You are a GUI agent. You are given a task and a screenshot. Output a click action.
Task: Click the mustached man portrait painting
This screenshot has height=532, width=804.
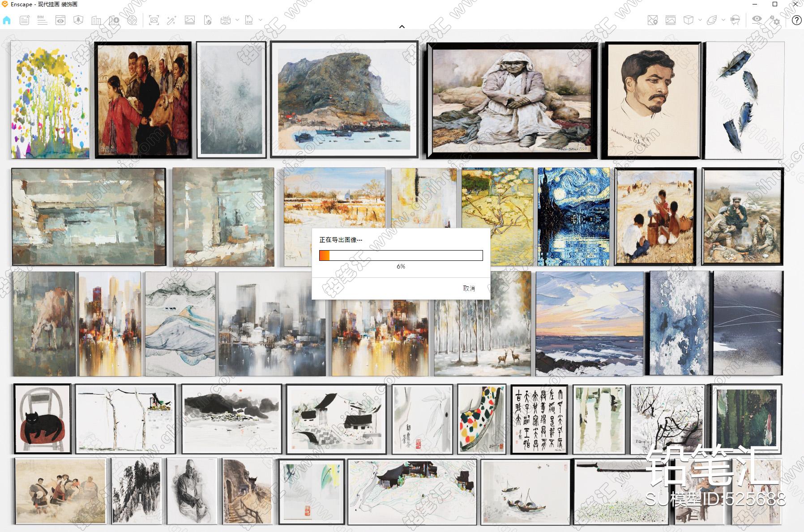pyautogui.click(x=651, y=100)
